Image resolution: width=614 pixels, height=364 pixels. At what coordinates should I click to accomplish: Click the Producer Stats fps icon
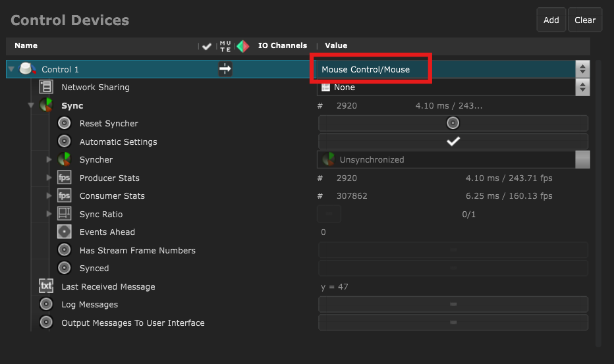pyautogui.click(x=64, y=178)
